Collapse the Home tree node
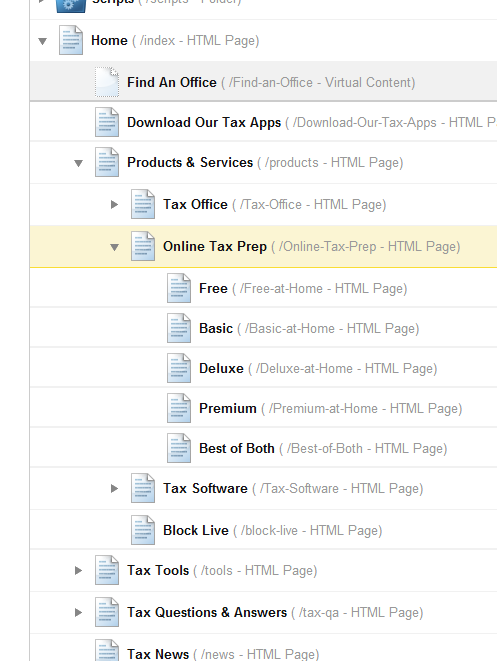The image size is (497, 661). [43, 41]
